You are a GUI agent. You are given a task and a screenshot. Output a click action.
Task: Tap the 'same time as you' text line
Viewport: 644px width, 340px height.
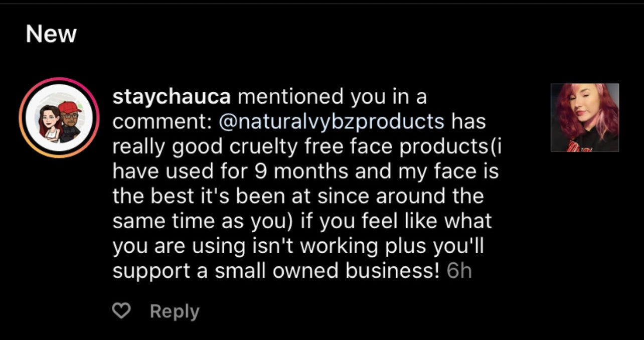click(x=302, y=221)
